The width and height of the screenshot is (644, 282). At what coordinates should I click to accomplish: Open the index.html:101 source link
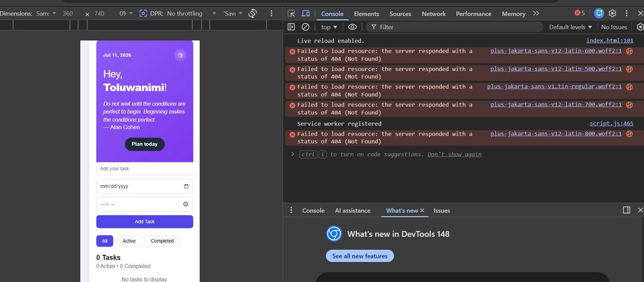coord(610,41)
